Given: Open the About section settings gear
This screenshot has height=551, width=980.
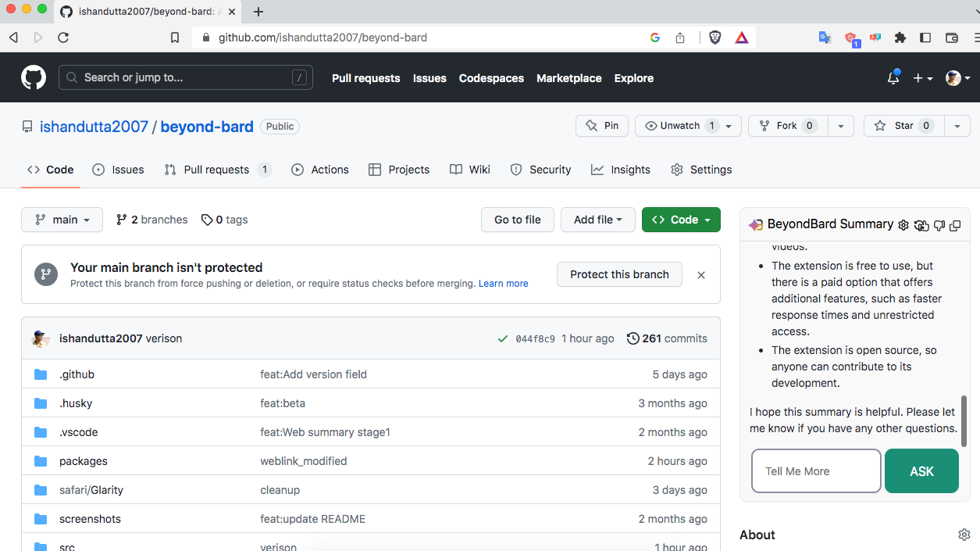Looking at the screenshot, I should coord(964,535).
